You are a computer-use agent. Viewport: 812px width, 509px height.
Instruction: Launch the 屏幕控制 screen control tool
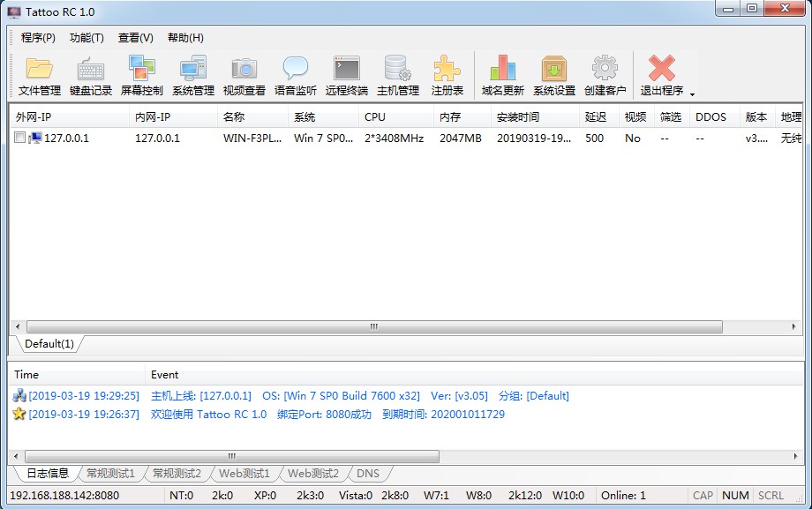141,76
